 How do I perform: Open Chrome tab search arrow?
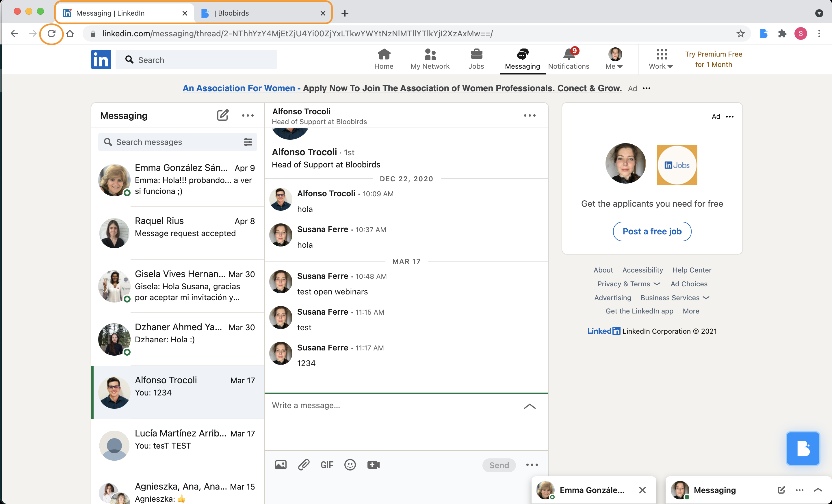819,13
